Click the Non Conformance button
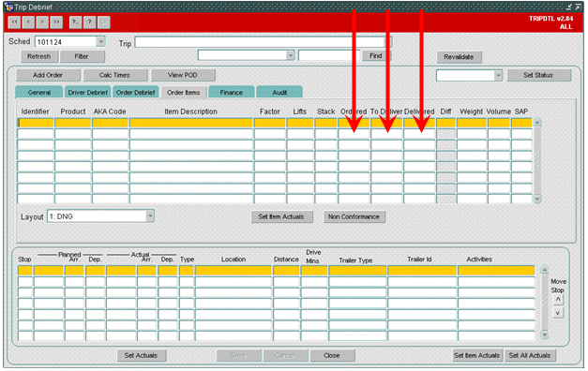The height and width of the screenshot is (371, 588). coord(354,216)
